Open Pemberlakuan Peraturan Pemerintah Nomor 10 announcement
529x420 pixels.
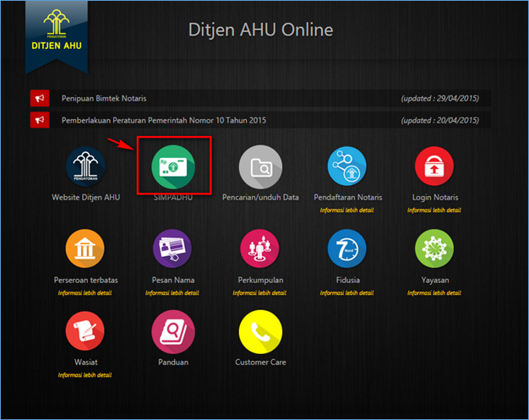tap(164, 121)
